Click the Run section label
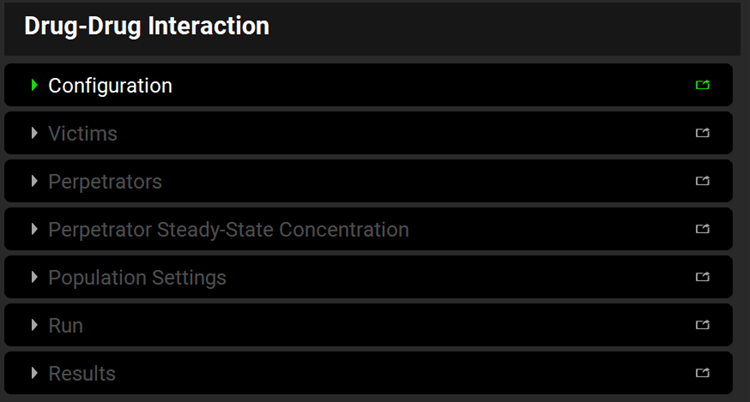 click(65, 326)
